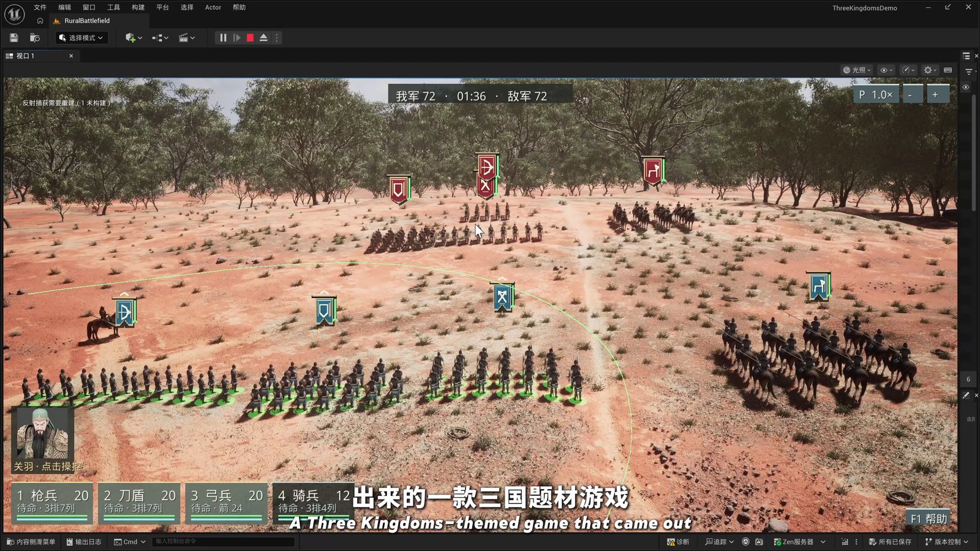Open the 构建 menu
980x551 pixels.
click(x=138, y=7)
